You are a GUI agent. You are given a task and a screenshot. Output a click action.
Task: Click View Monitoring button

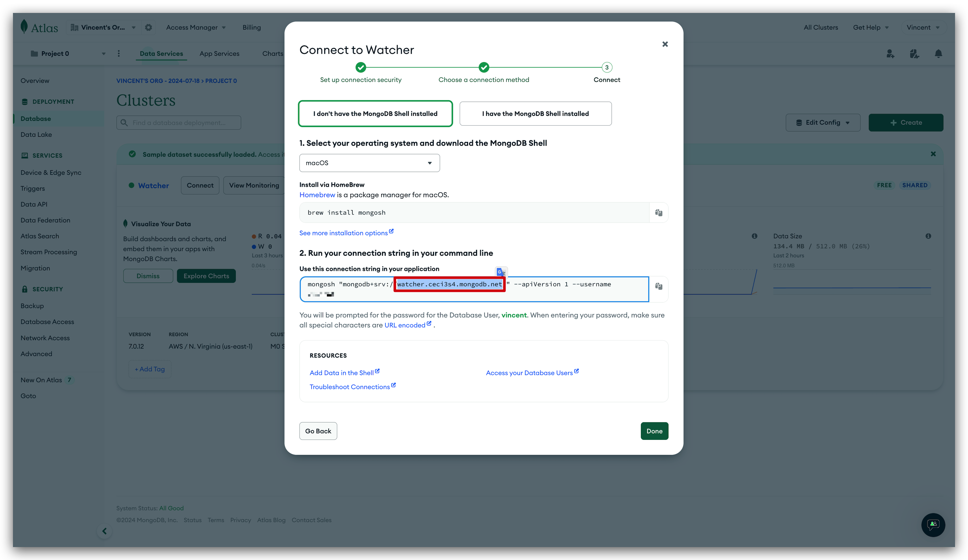coord(254,185)
